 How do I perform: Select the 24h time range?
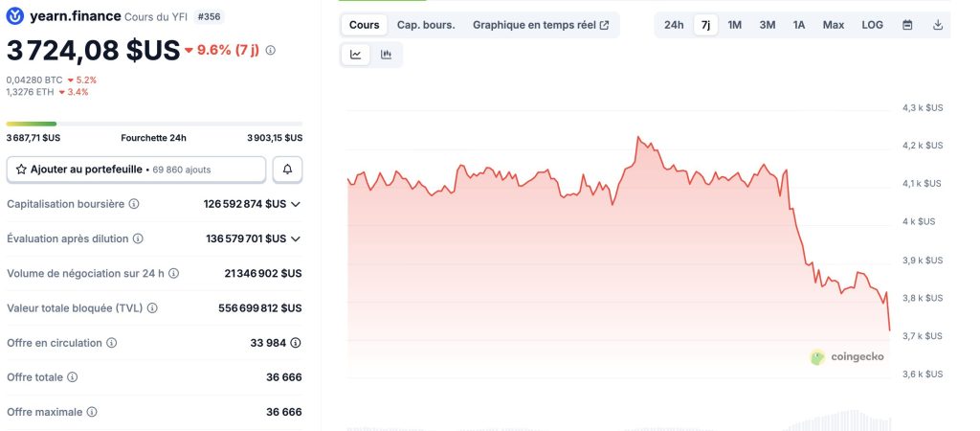pyautogui.click(x=674, y=25)
